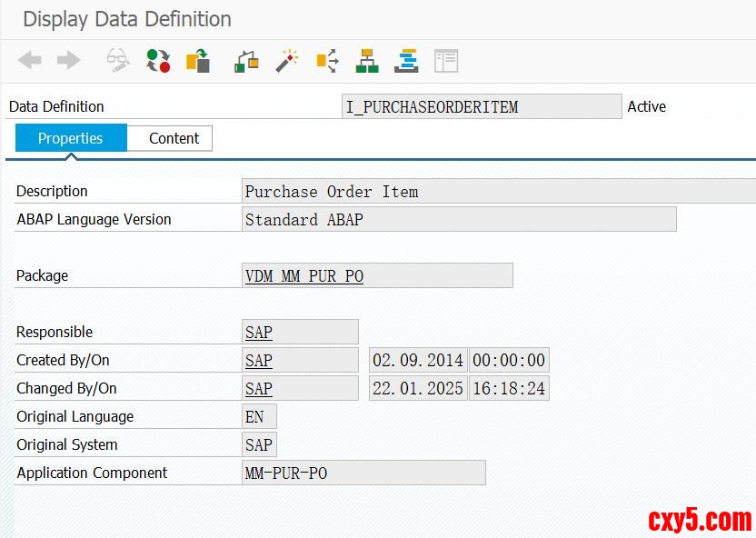
Task: Open the VDM_MM_PUR_PO package link
Action: click(x=303, y=276)
